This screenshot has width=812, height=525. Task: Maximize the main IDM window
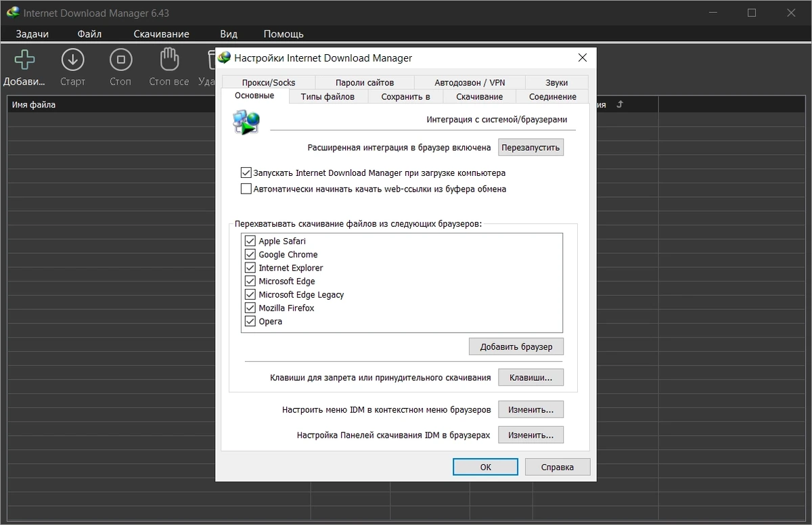tap(752, 13)
